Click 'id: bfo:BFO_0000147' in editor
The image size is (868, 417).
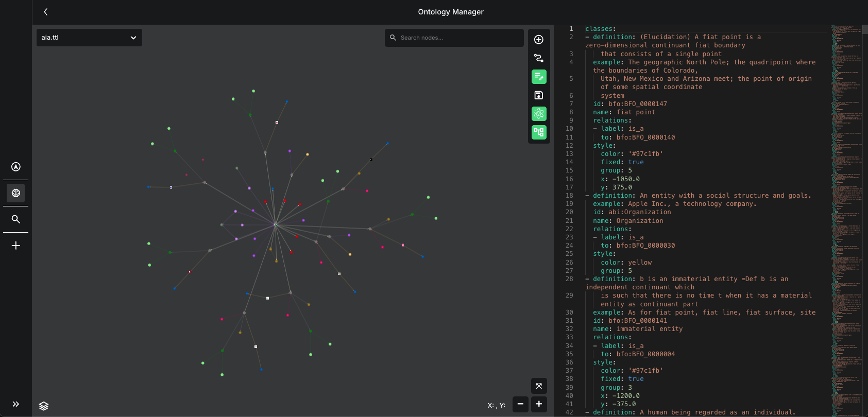pyautogui.click(x=629, y=104)
